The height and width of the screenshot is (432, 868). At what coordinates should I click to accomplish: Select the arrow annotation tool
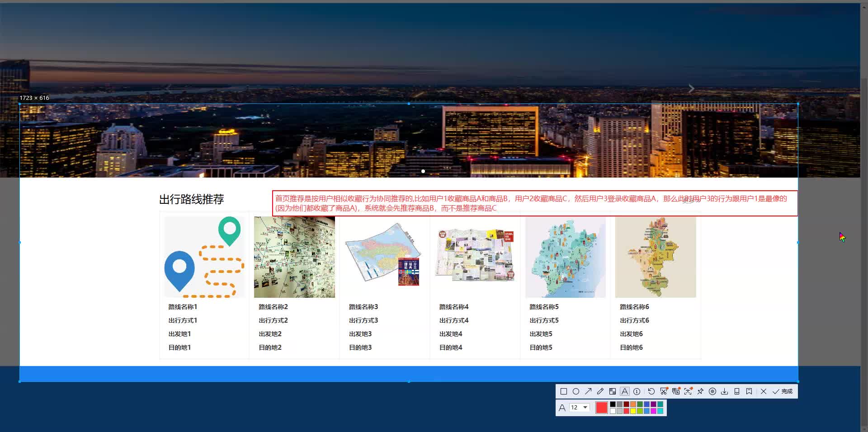click(x=588, y=391)
